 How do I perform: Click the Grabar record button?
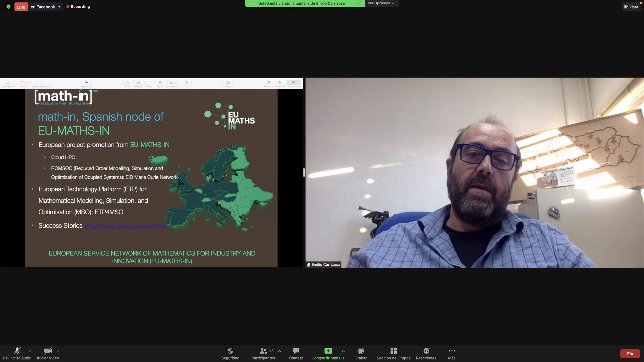tap(361, 354)
